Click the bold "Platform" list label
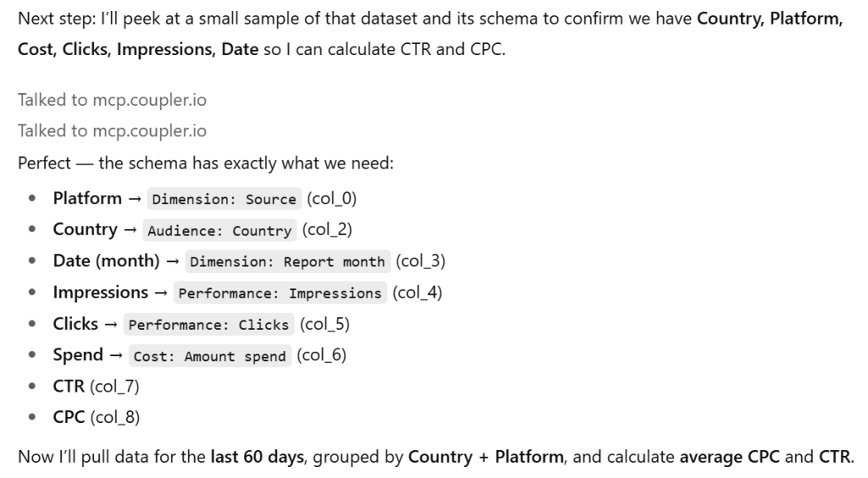Screen dimensions: 868x478 [x=87, y=198]
